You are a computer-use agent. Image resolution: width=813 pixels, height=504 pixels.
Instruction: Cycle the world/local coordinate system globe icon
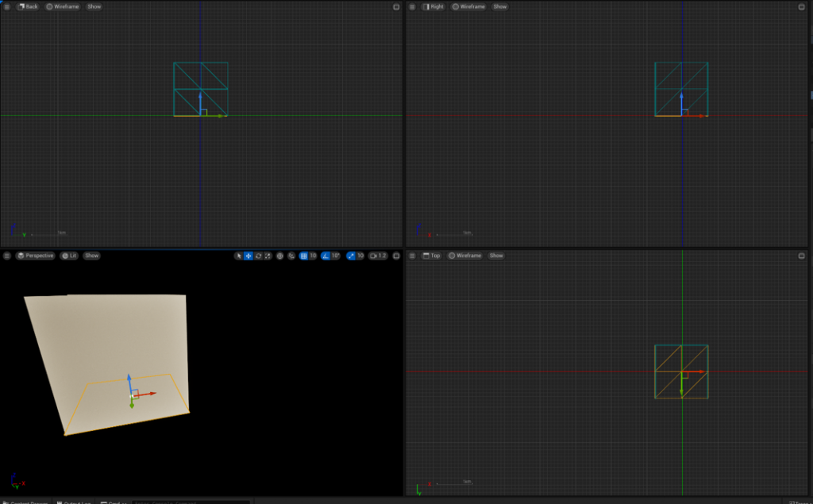[280, 256]
